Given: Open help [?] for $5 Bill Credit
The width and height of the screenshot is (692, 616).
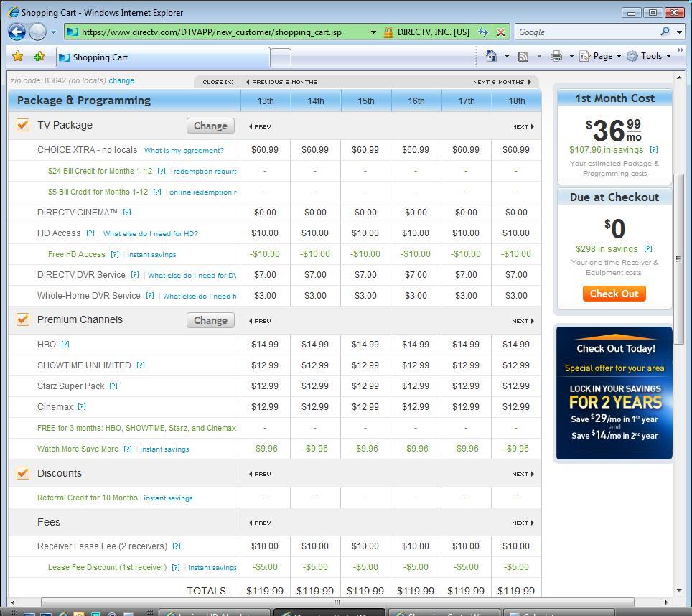Looking at the screenshot, I should point(157,192).
